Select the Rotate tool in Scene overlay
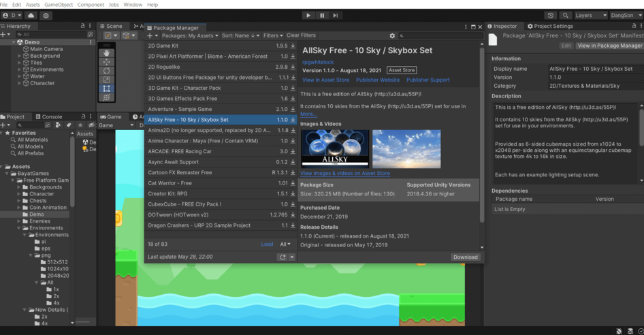644x335 pixels. 107,71
